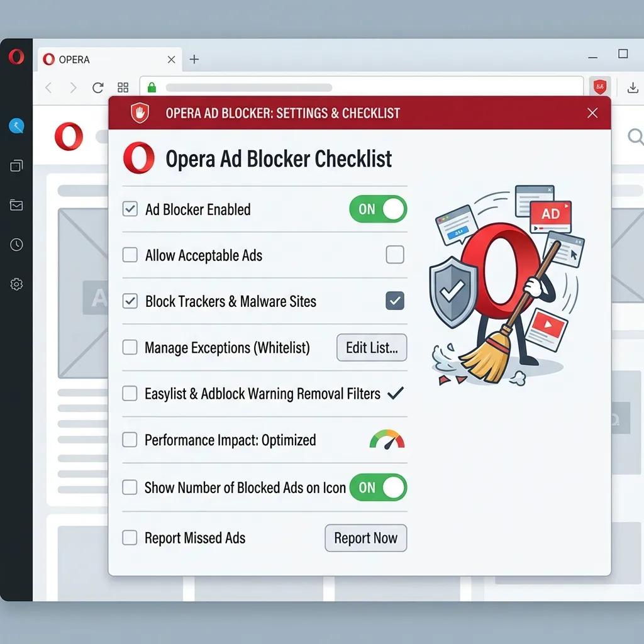Image resolution: width=644 pixels, height=644 pixels.
Task: Toggle the dark checked box for Block Trackers
Action: coord(395,300)
